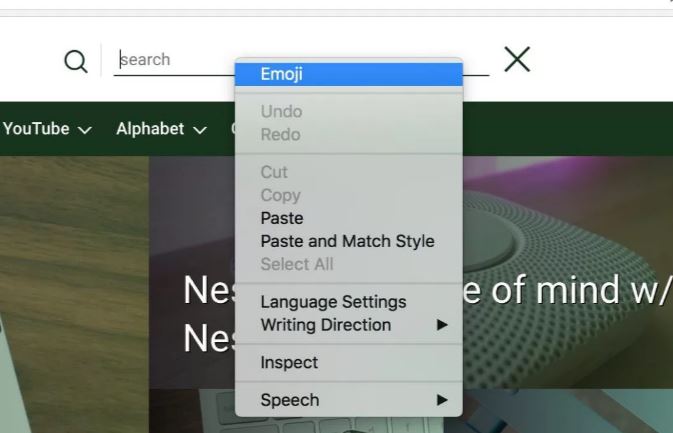Pick Cut from the context menu
Screen dimensions: 673x433
click(x=274, y=172)
